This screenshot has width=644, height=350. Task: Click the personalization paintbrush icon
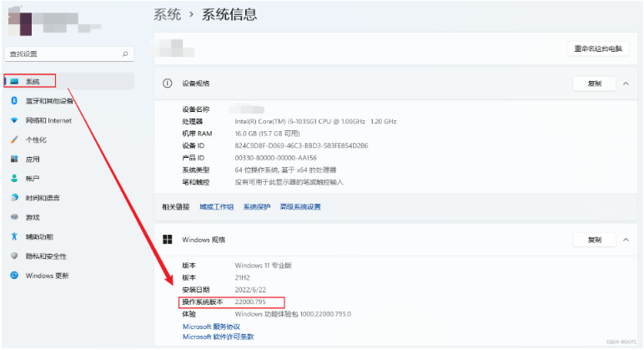[14, 139]
